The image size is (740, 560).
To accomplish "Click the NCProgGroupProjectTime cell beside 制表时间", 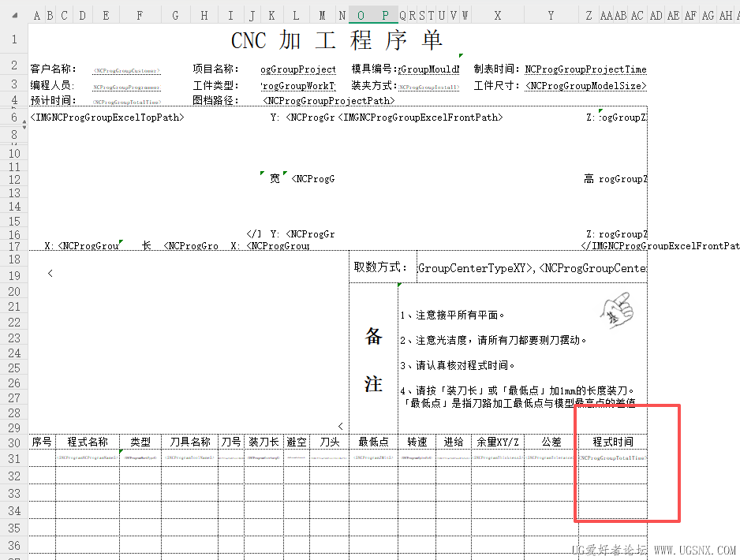I will click(585, 69).
